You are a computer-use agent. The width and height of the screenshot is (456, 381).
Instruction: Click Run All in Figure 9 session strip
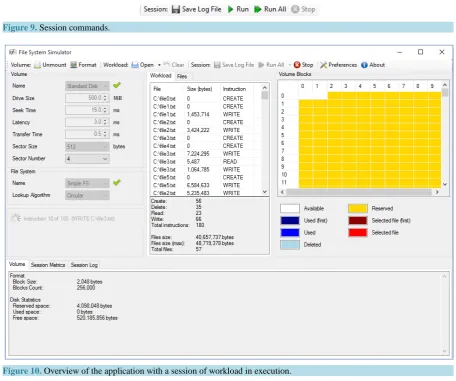tap(270, 9)
